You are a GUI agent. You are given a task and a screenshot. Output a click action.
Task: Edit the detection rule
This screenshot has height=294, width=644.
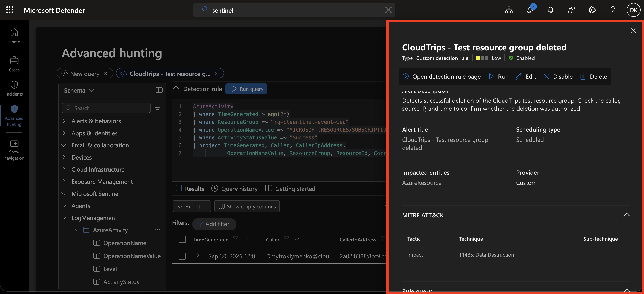[526, 77]
